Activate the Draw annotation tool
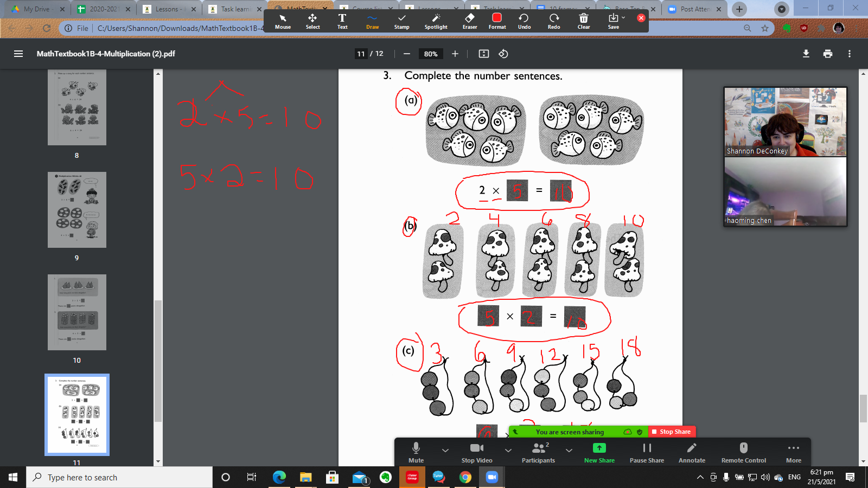Screen dimensions: 868x488 pos(372,21)
